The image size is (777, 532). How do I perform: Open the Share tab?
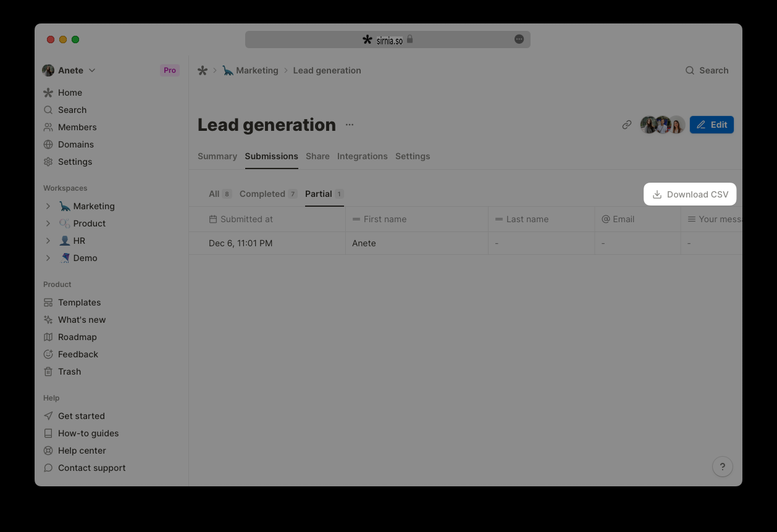317,156
